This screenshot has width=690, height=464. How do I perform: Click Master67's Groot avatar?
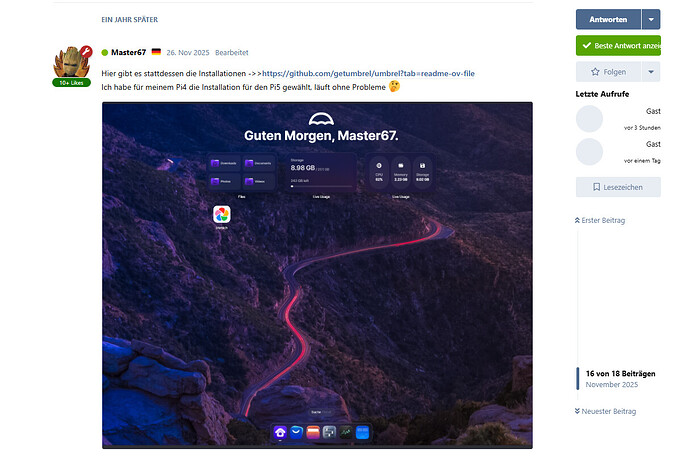72,64
